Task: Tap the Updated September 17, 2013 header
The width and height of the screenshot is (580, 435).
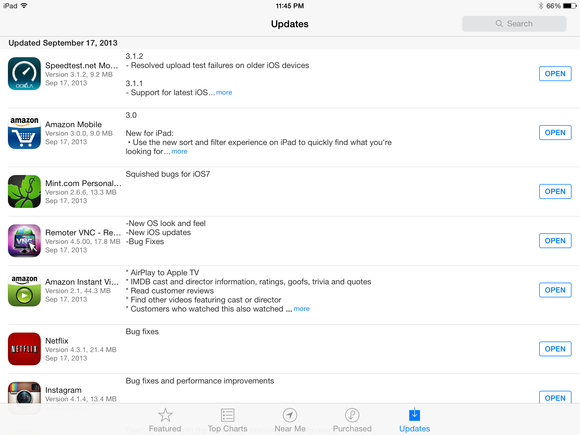Action: click(63, 43)
